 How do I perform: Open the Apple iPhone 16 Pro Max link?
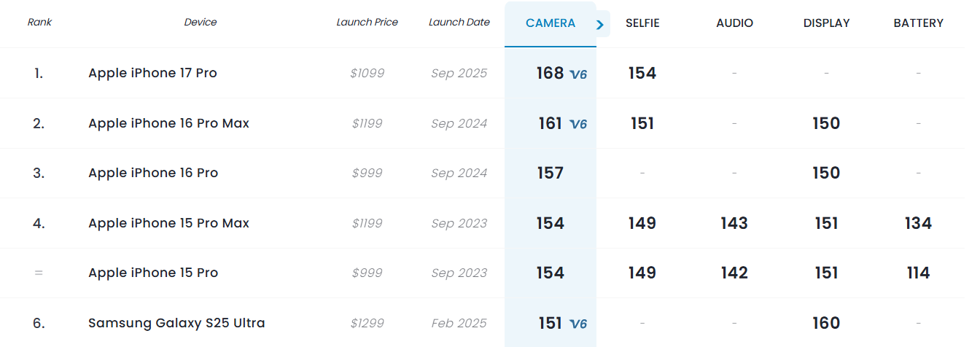[x=168, y=123]
